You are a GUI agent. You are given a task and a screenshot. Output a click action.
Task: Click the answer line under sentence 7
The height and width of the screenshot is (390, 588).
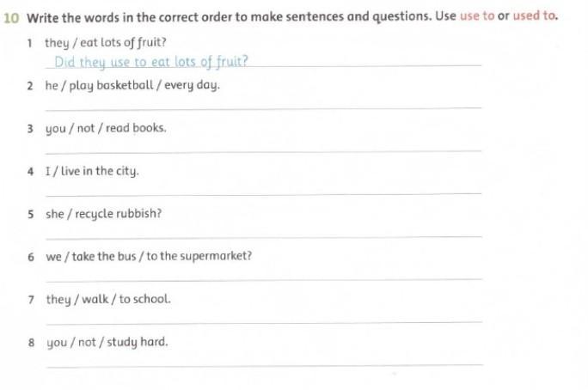pos(264,322)
